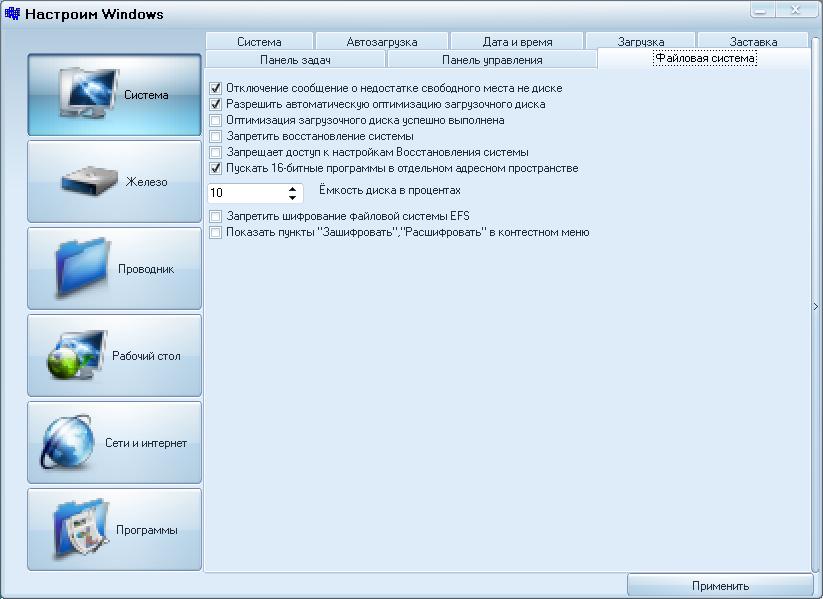Open the Панель задач tab

pos(296,60)
